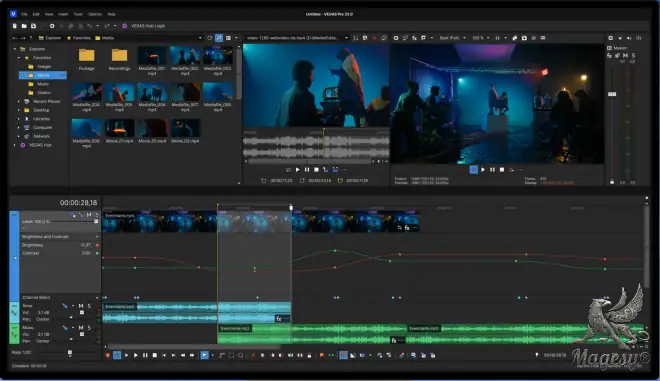The height and width of the screenshot is (381, 660).
Task: Open the Tools menu
Action: click(x=78, y=14)
